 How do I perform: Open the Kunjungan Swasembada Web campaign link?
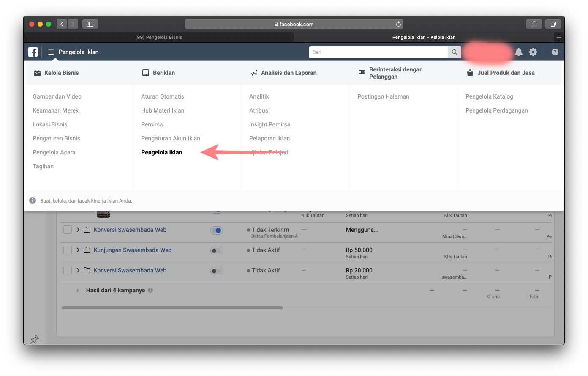coord(133,250)
